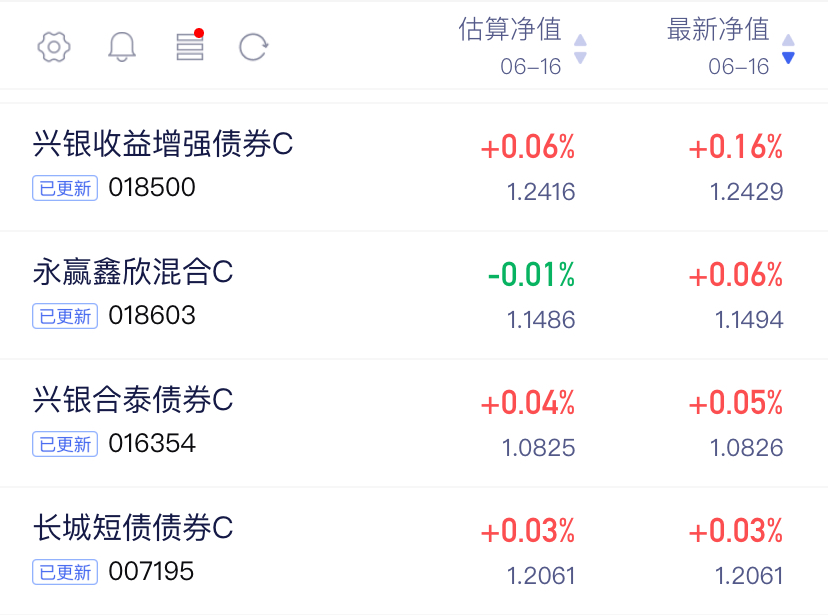
Task: Select the 1.2061 latest net value
Action: [x=749, y=575]
